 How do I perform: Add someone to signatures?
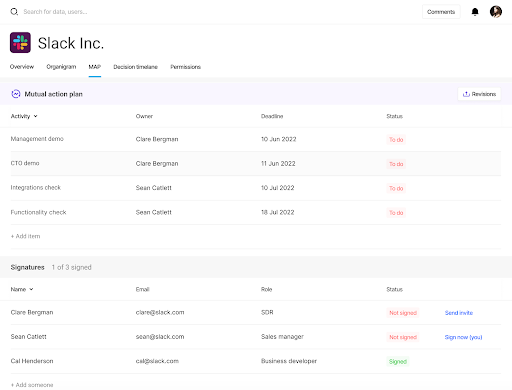pyautogui.click(x=32, y=385)
